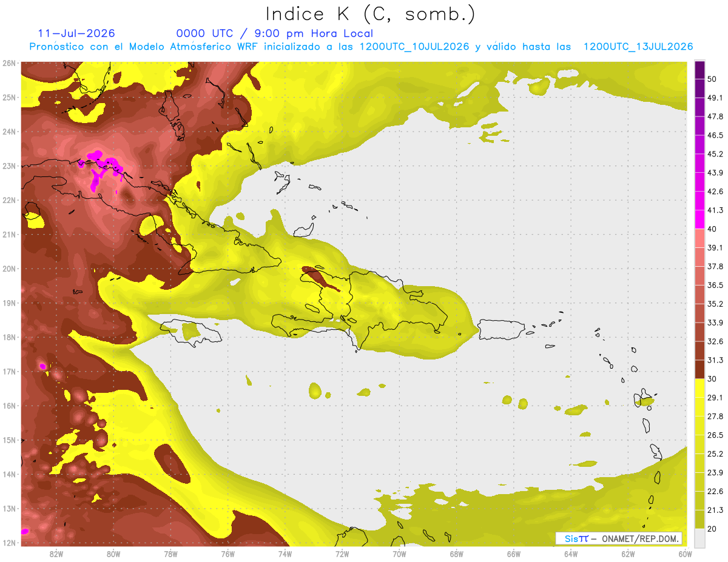Click the latitude axis label '23N'
The image size is (728, 562).
click(9, 166)
